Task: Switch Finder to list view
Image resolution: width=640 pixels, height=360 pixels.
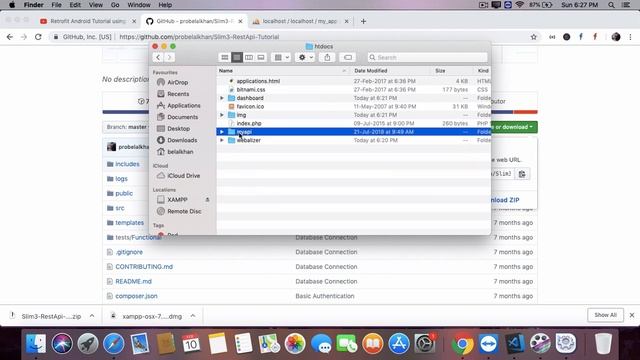Action: (237, 58)
